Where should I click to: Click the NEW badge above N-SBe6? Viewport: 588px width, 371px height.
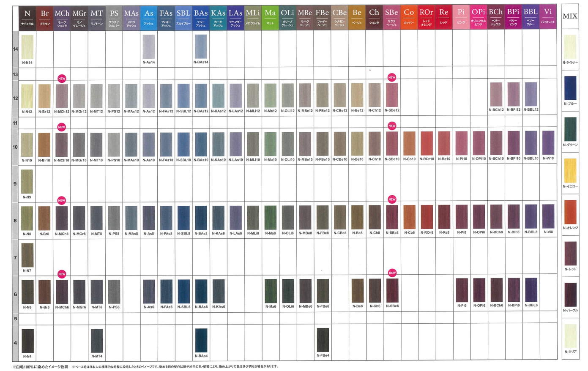(392, 273)
